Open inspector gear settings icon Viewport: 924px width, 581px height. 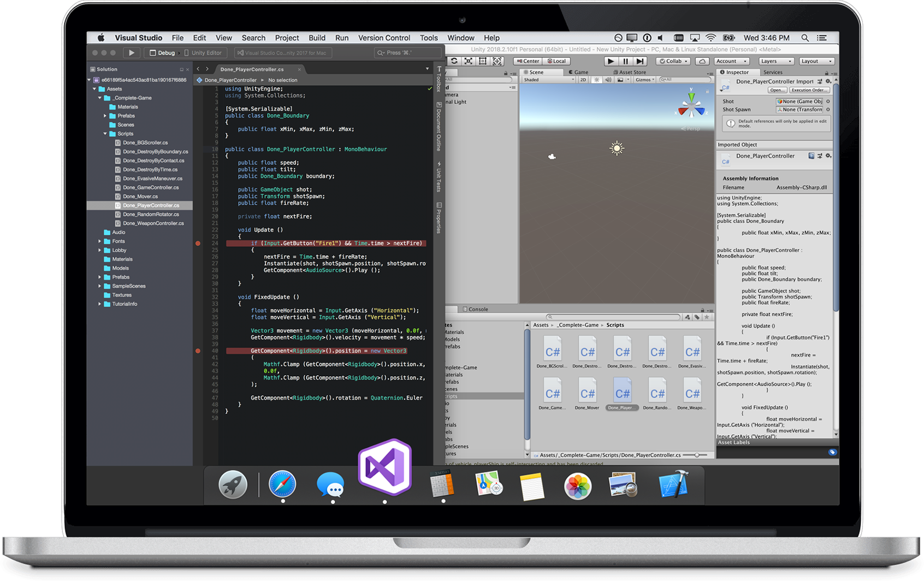click(828, 81)
